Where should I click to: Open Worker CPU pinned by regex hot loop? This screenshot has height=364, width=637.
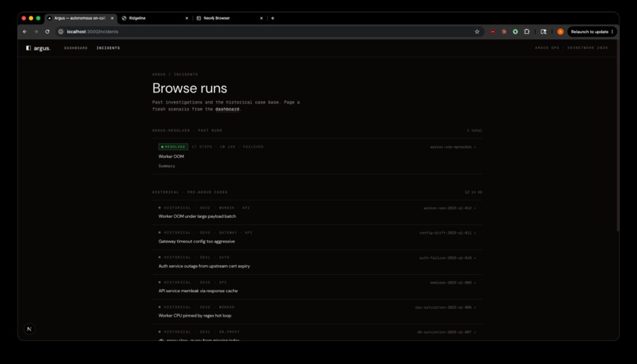coord(194,316)
